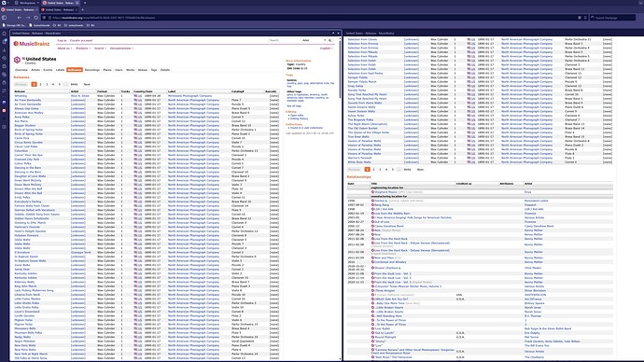Open the Open edits link

pyautogui.click(x=297, y=116)
